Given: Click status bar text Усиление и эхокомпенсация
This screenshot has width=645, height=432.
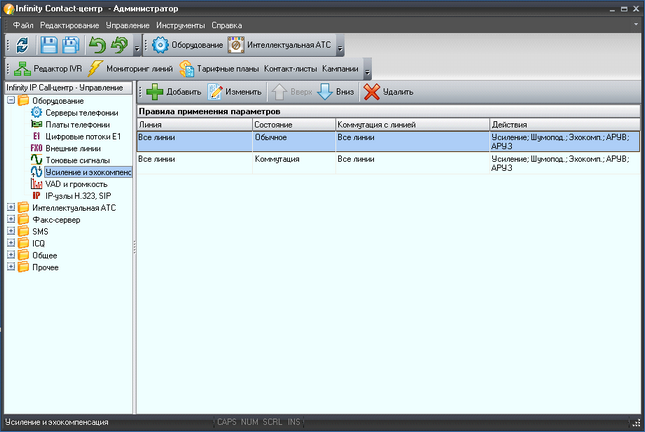Looking at the screenshot, I should click(x=57, y=422).
